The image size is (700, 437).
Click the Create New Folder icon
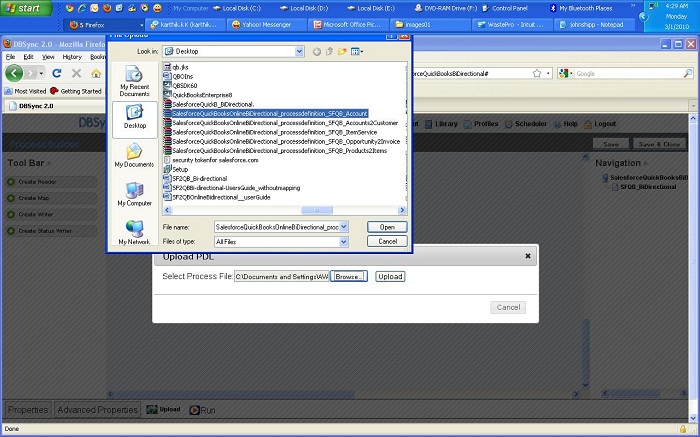(x=341, y=51)
